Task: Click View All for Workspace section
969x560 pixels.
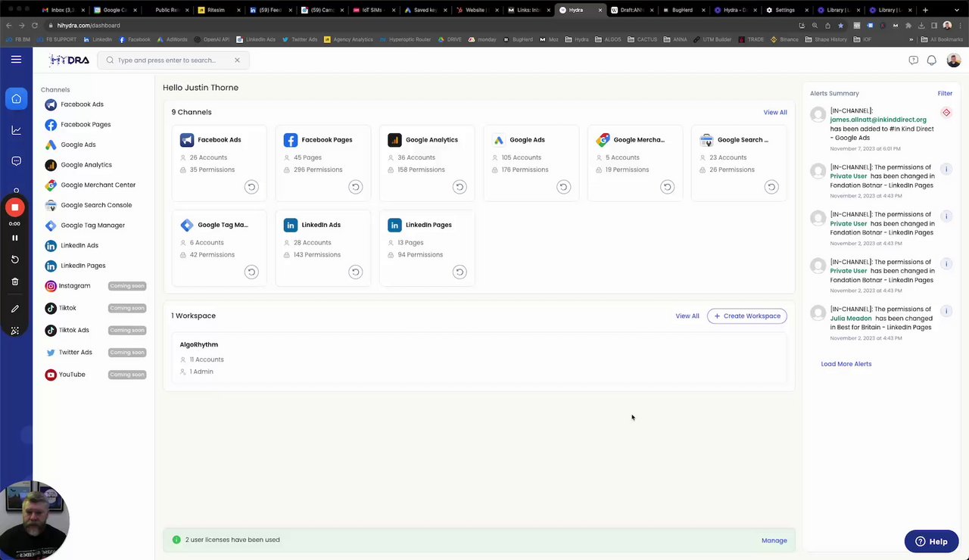Action: 687,316
